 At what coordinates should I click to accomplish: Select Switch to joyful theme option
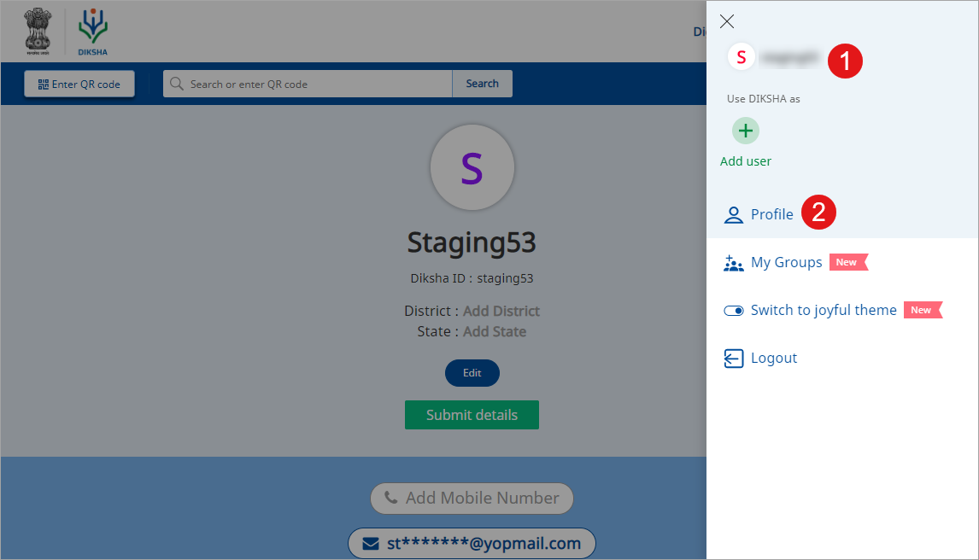click(824, 311)
